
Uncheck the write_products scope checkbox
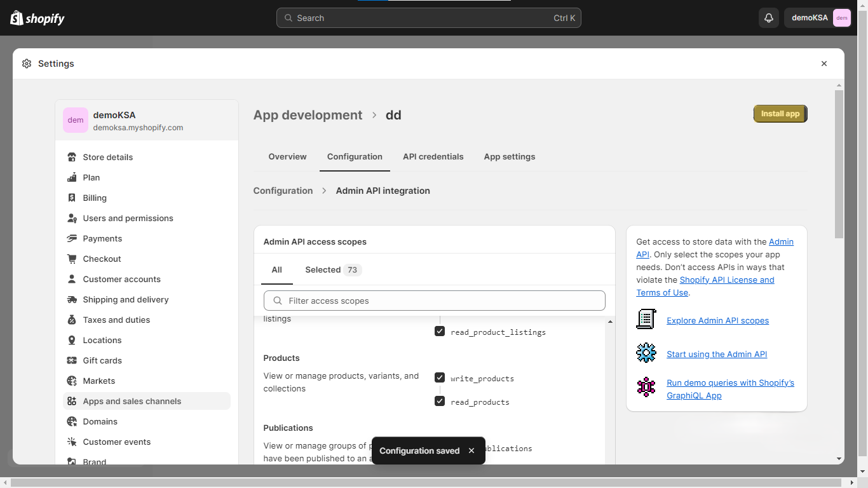(440, 378)
